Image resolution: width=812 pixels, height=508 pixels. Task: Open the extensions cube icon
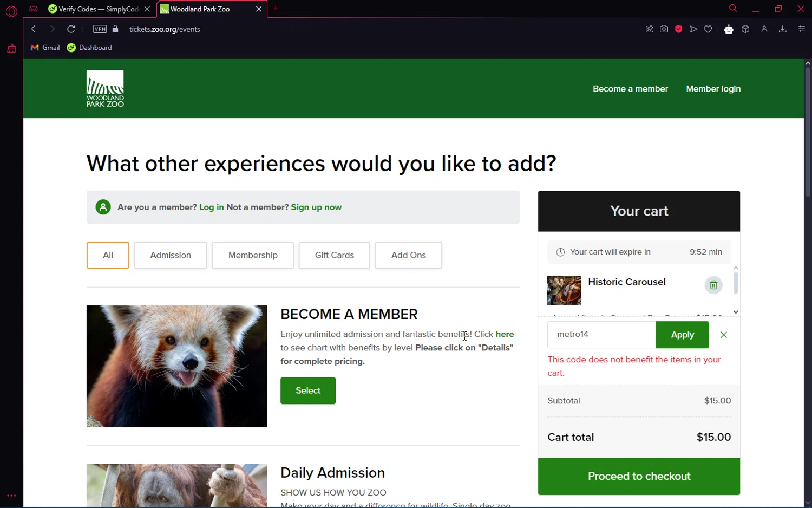coord(745,29)
